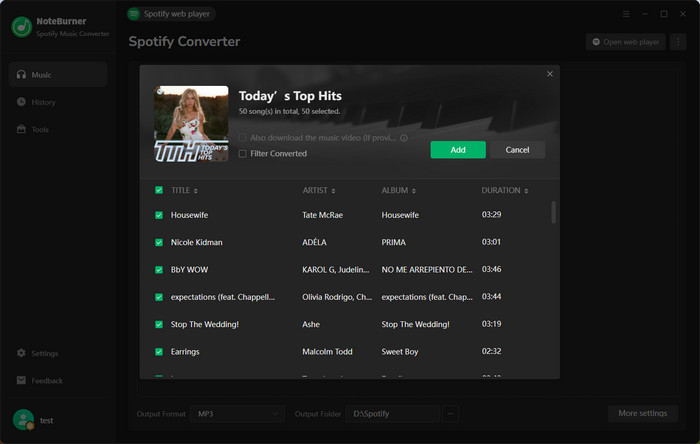The image size is (700, 444).
Task: Enable the Filter Converted checkbox
Action: coord(242,154)
